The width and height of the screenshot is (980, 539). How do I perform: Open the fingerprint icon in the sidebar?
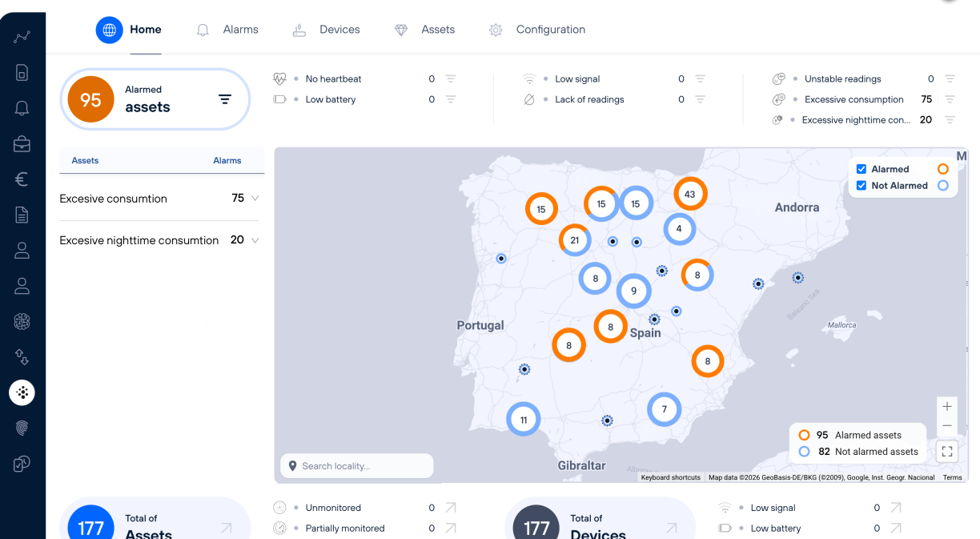pyautogui.click(x=22, y=428)
